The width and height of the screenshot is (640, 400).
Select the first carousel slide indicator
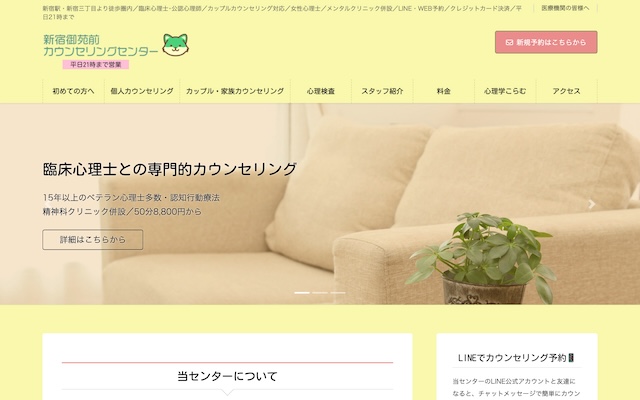[x=302, y=293]
